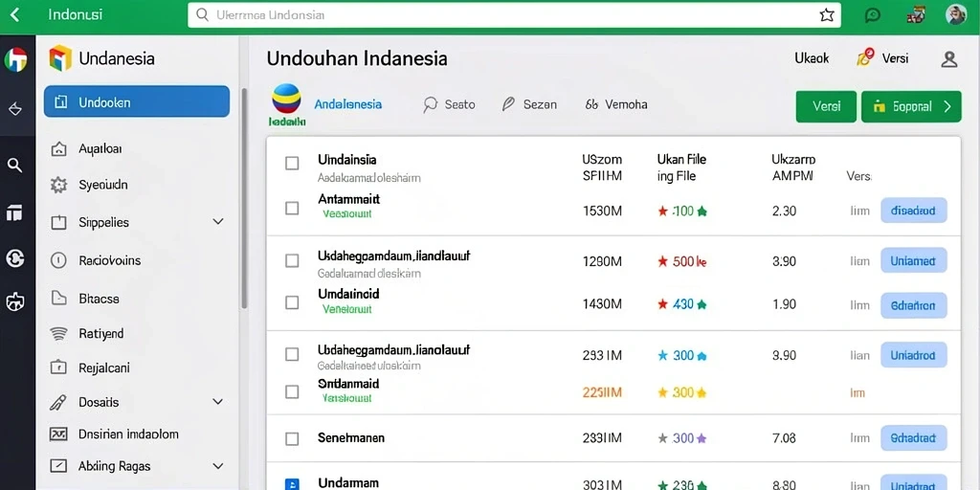Select Undooken in the sidebar

(137, 101)
